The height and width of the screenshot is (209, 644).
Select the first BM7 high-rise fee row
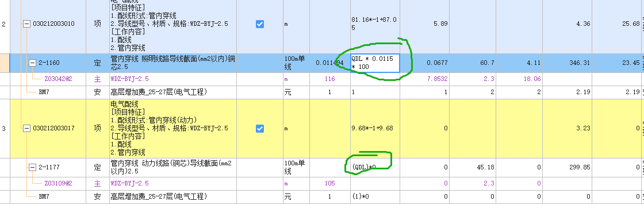point(322,92)
